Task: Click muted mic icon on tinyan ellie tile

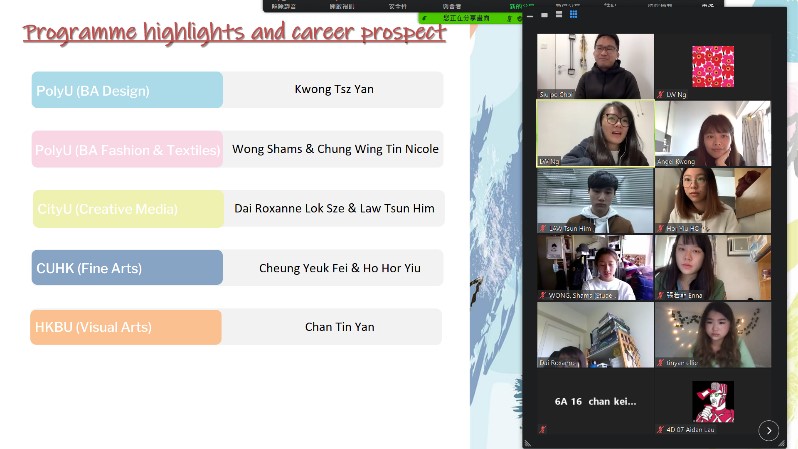Action: (x=661, y=362)
